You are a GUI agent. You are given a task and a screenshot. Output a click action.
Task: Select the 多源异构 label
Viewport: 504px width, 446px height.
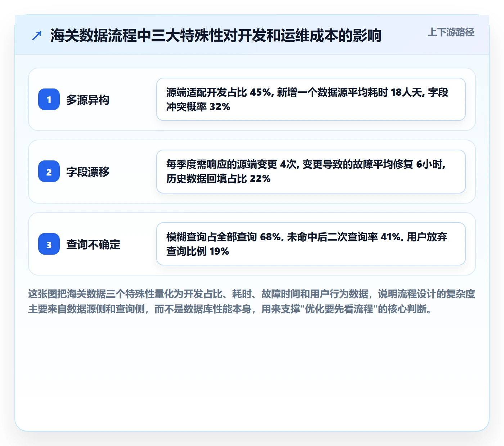(x=88, y=100)
